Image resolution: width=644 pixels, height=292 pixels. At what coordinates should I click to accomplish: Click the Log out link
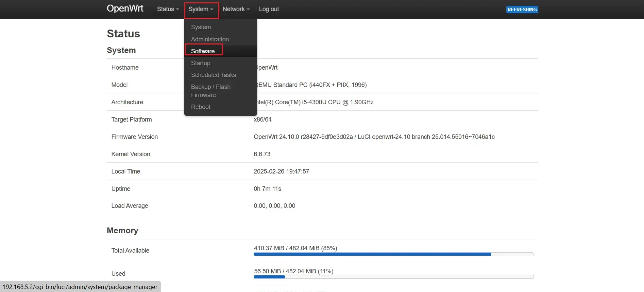[x=269, y=9]
